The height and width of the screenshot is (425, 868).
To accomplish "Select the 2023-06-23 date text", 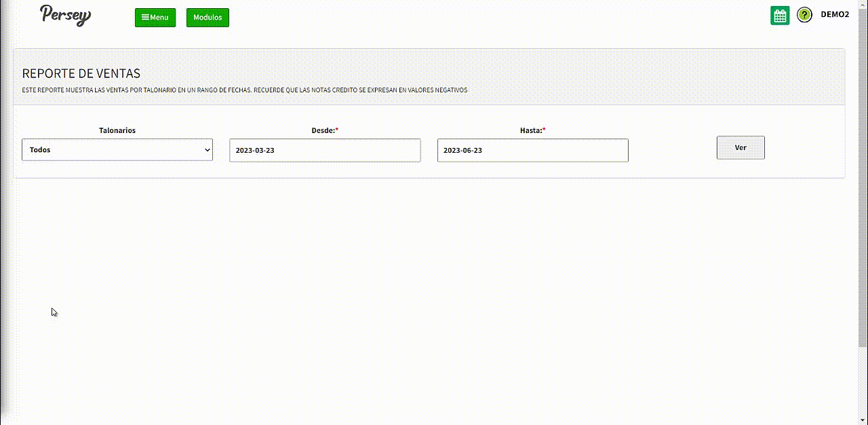I will tap(462, 151).
